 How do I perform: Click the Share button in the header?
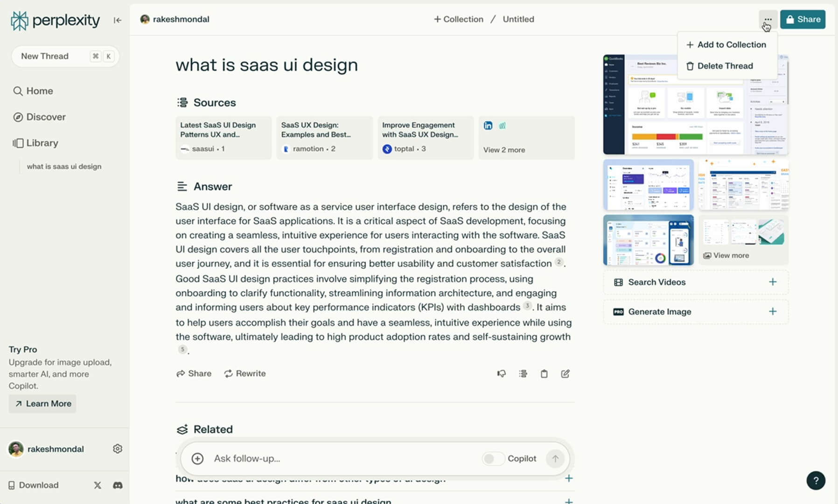click(803, 19)
